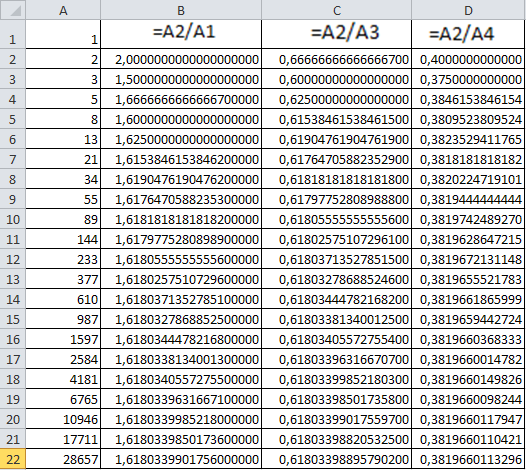
Task: Click cell with value 13
Action: click(x=63, y=139)
